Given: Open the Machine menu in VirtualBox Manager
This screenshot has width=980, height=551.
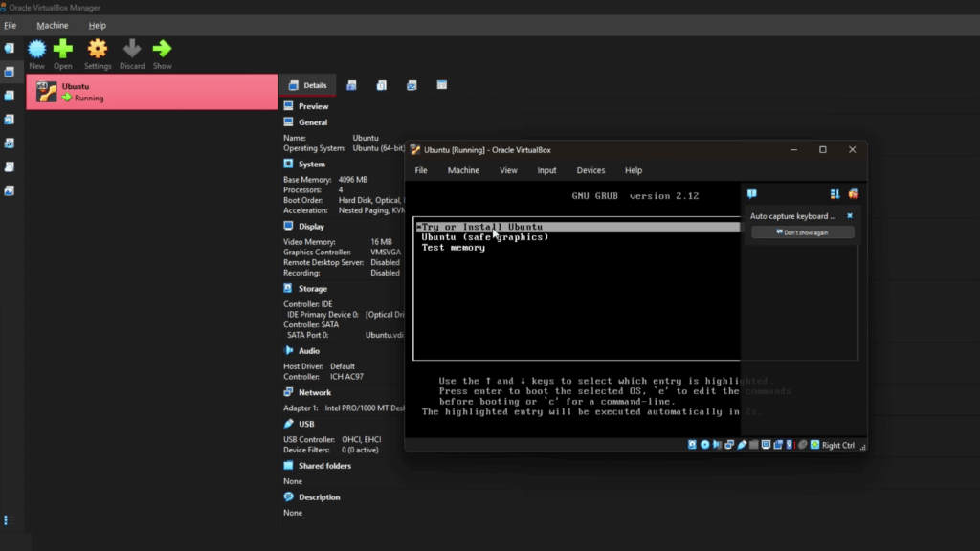Looking at the screenshot, I should click(x=52, y=25).
